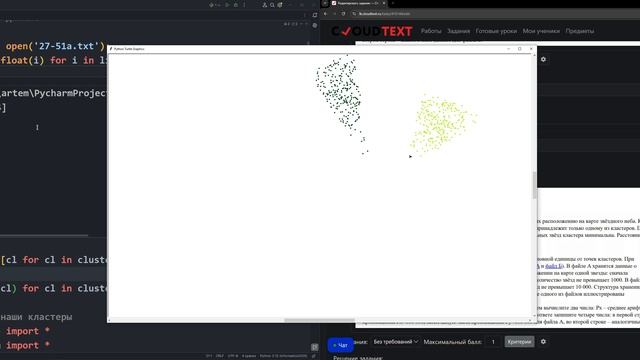
Task: Open a new browser tab
Action: (393, 3)
